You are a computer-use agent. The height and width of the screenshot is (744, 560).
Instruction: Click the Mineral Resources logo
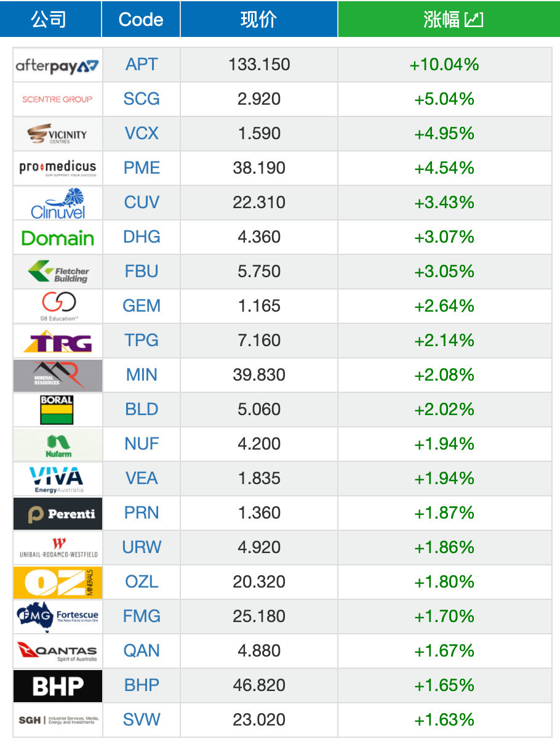coord(58,375)
